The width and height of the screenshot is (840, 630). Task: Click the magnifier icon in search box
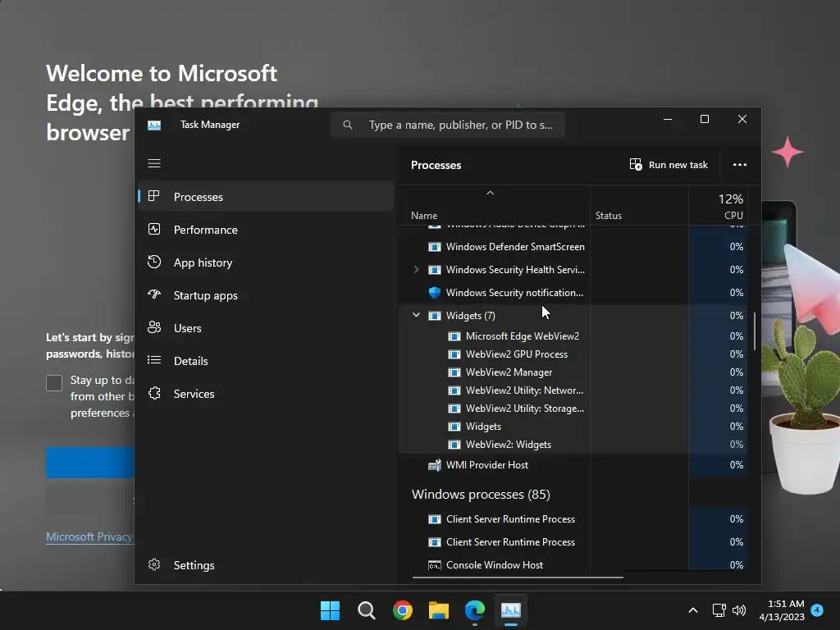[x=348, y=125]
